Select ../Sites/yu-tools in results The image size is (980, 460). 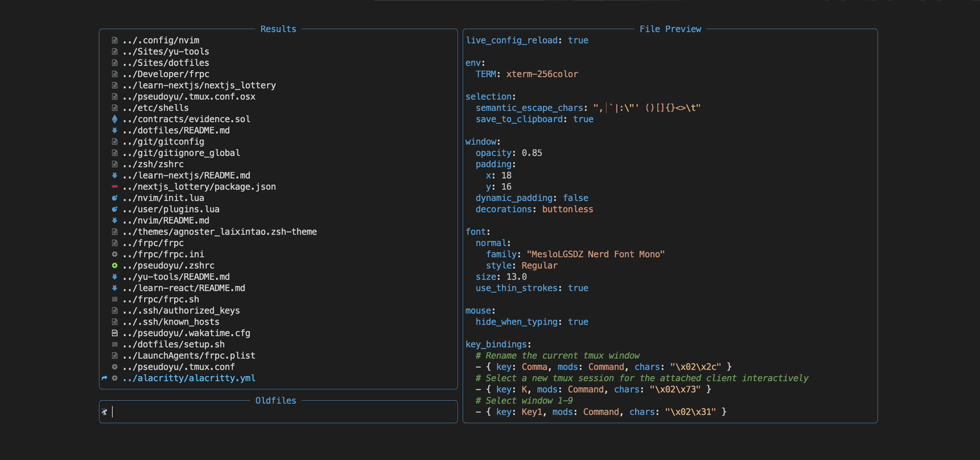coord(165,51)
